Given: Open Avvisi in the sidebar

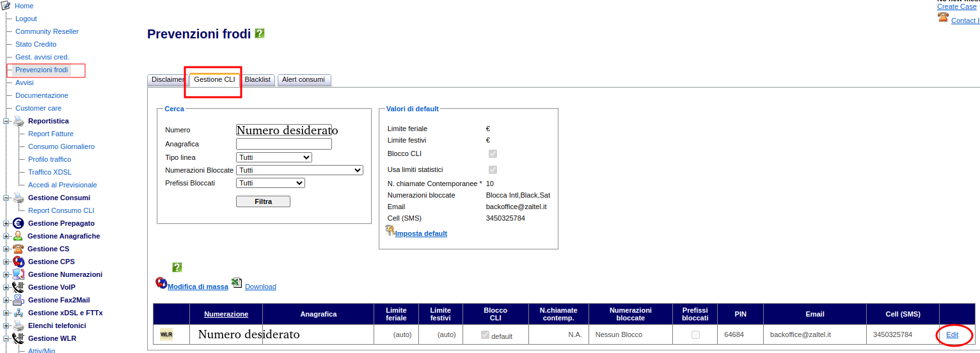Looking at the screenshot, I should coord(24,82).
